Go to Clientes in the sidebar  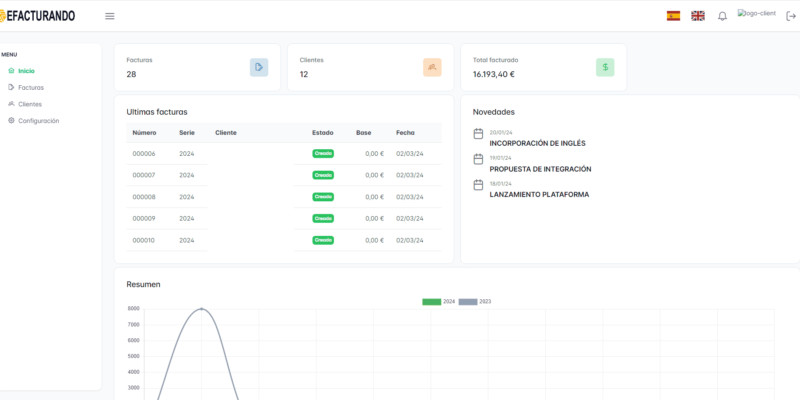(x=29, y=104)
